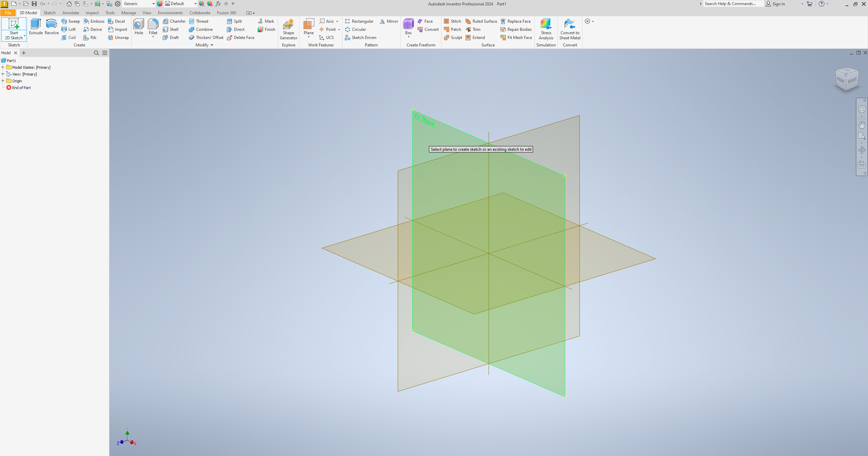868x456 pixels.
Task: Expand the Model States tree node
Action: click(3, 67)
